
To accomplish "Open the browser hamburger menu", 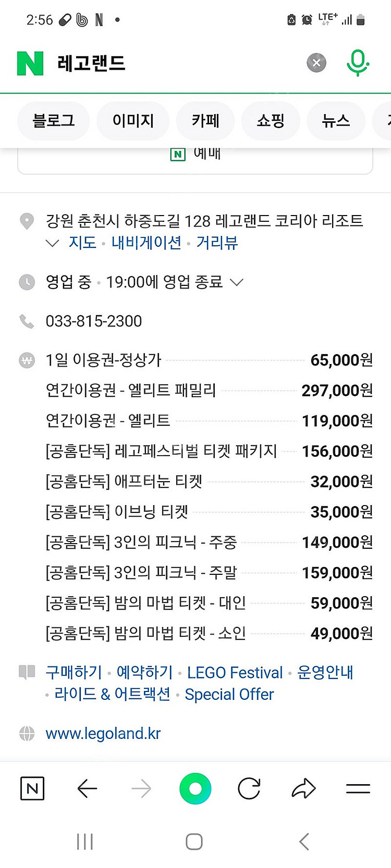I will [x=358, y=789].
